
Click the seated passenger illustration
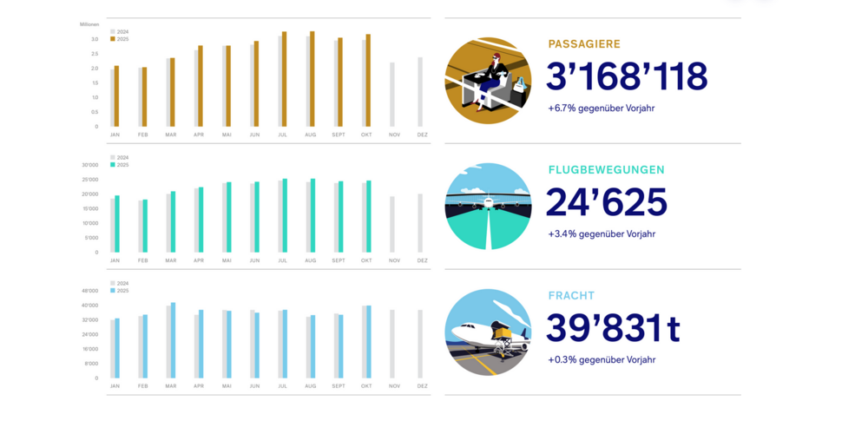click(488, 81)
